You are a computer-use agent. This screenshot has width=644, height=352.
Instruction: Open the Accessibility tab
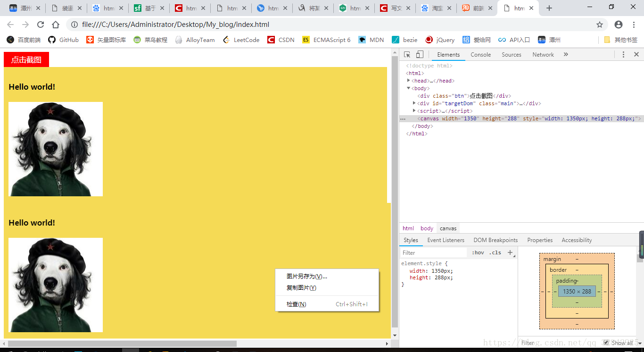click(x=577, y=240)
